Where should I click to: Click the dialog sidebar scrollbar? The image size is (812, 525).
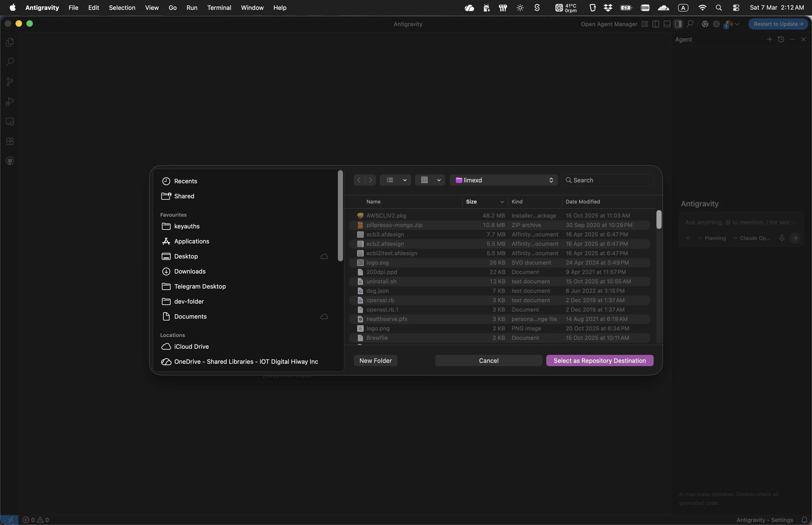coord(340,216)
